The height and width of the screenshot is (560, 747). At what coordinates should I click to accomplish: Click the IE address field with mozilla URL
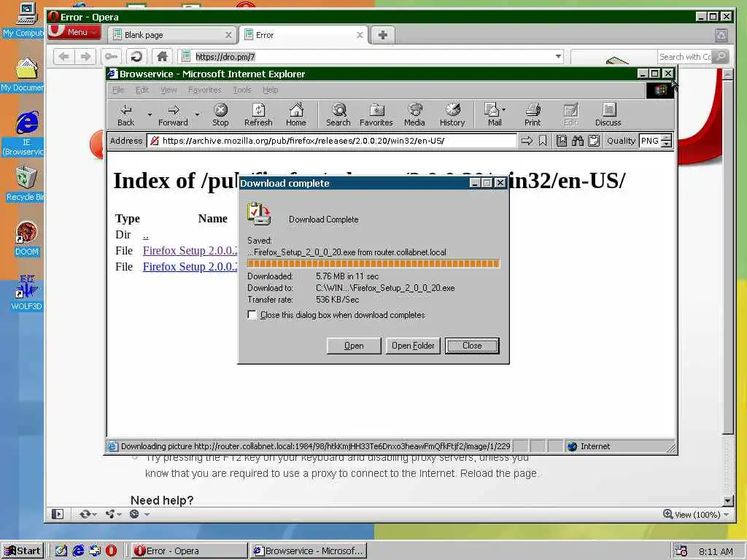(x=332, y=141)
